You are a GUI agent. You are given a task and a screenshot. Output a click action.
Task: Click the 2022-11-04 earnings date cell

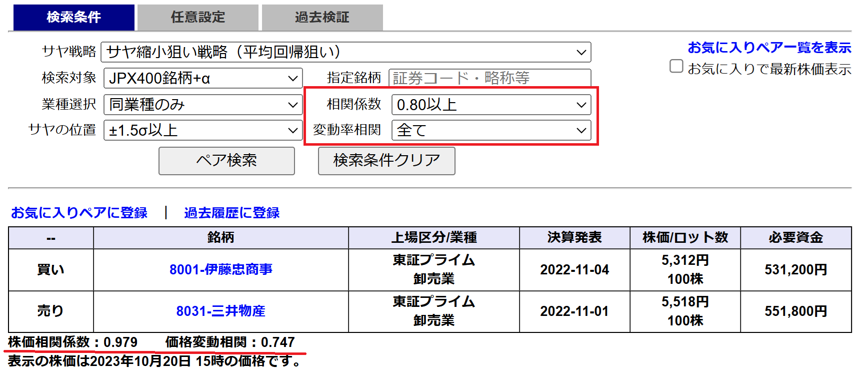click(574, 270)
